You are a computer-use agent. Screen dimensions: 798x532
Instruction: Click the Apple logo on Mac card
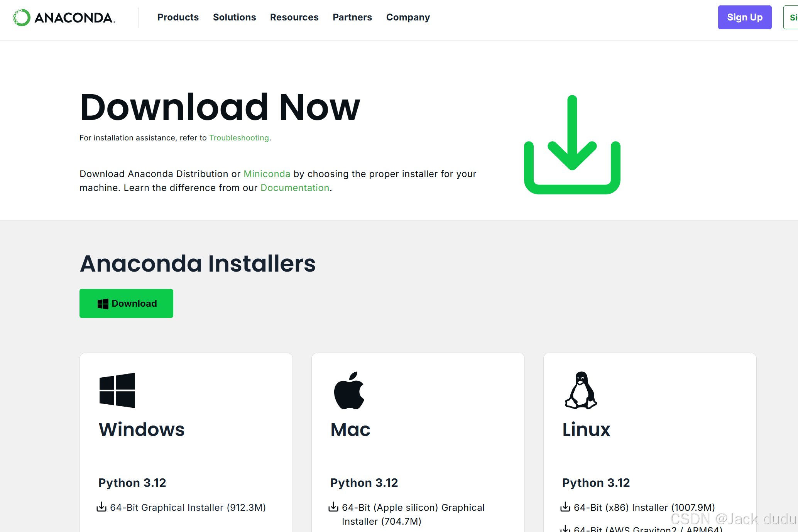[349, 390]
